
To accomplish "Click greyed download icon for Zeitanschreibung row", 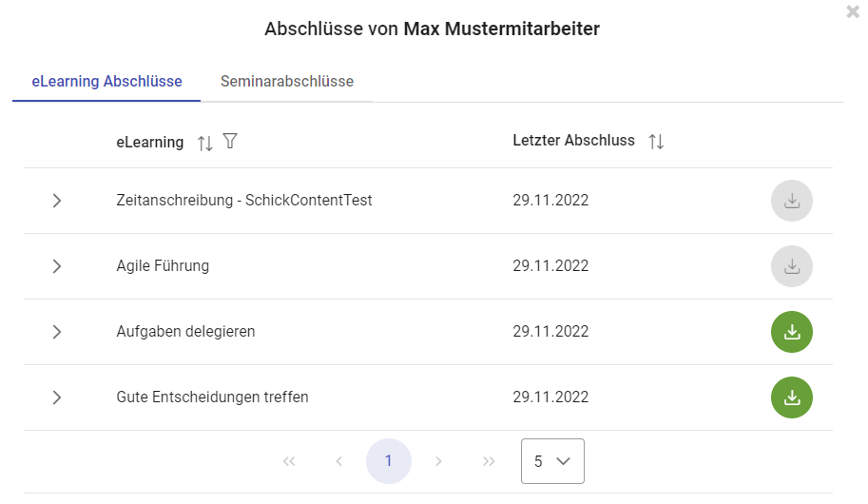I will (x=791, y=201).
